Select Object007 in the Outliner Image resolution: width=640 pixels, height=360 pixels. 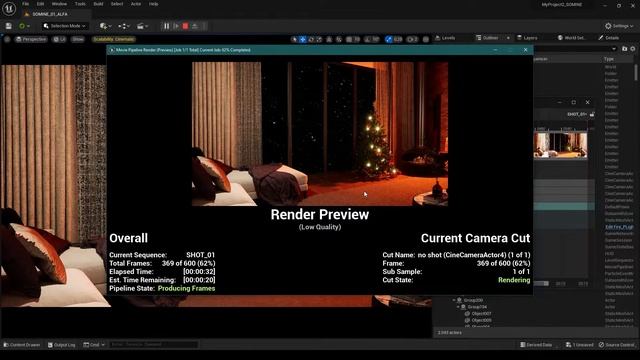481,313
